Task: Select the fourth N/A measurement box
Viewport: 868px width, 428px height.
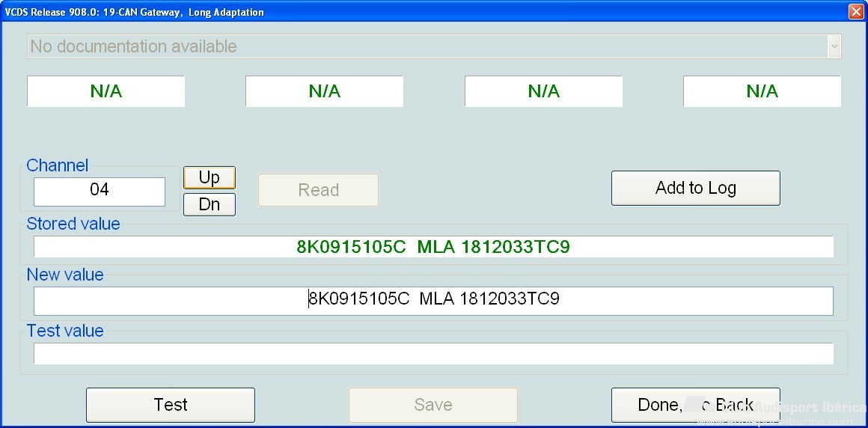Action: (762, 91)
